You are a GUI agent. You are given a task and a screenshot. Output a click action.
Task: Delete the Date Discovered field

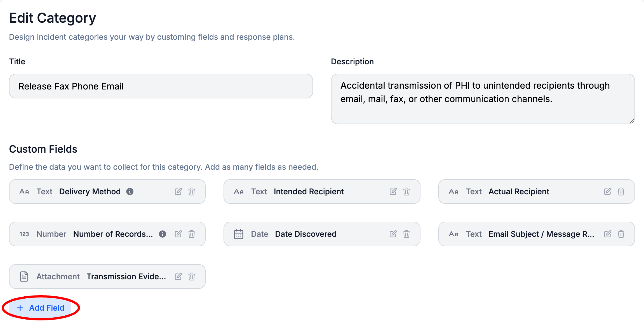[x=406, y=234]
